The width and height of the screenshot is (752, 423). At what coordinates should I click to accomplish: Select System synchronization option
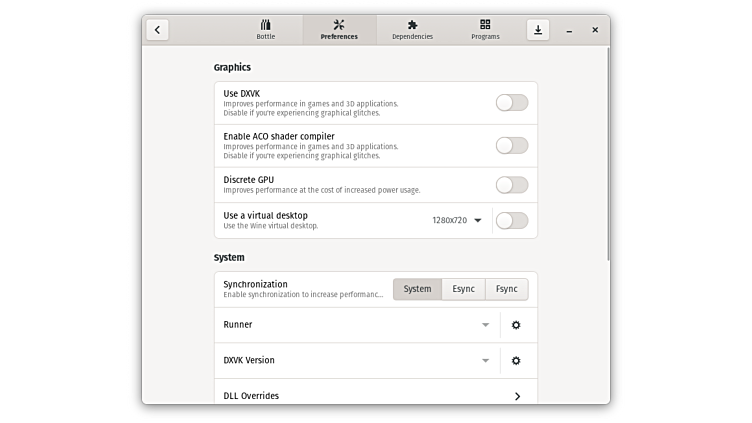417,289
